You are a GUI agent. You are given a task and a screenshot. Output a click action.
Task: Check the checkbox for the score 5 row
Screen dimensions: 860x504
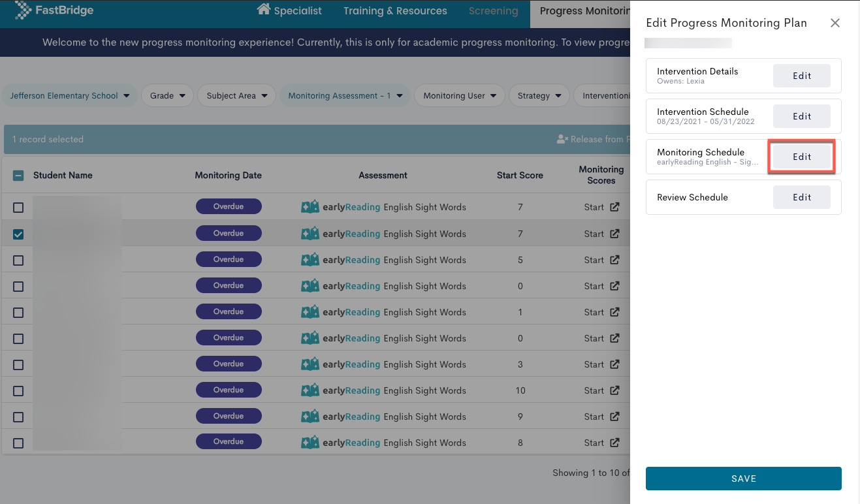pyautogui.click(x=18, y=260)
